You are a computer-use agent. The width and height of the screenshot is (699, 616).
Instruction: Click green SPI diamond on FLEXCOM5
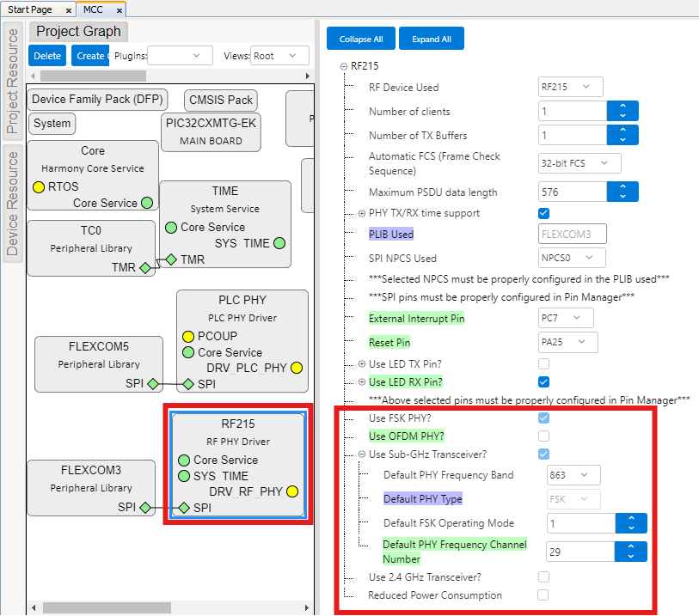pyautogui.click(x=152, y=383)
